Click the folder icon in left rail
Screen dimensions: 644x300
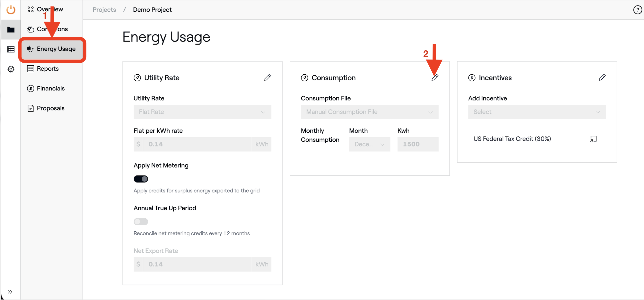click(11, 30)
